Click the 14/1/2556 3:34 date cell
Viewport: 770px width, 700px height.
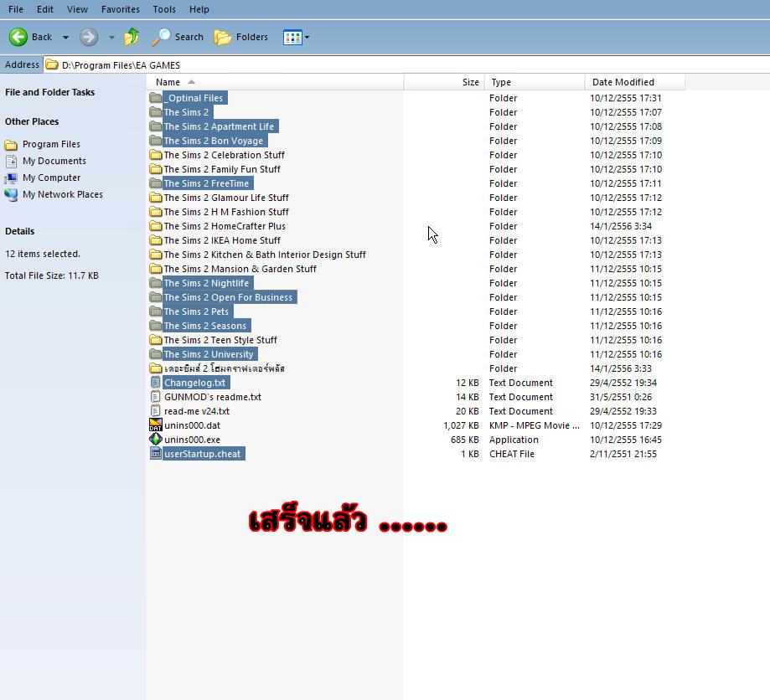tap(621, 226)
